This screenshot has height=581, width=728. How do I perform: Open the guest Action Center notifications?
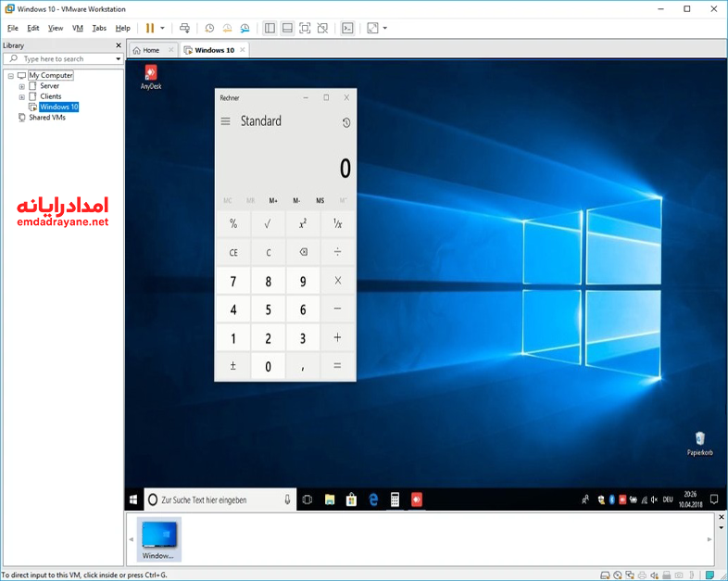714,499
